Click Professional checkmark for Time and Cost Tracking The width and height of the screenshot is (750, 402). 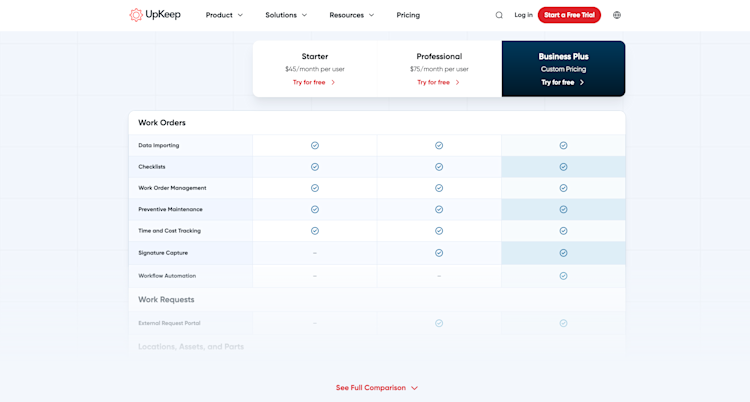click(439, 231)
